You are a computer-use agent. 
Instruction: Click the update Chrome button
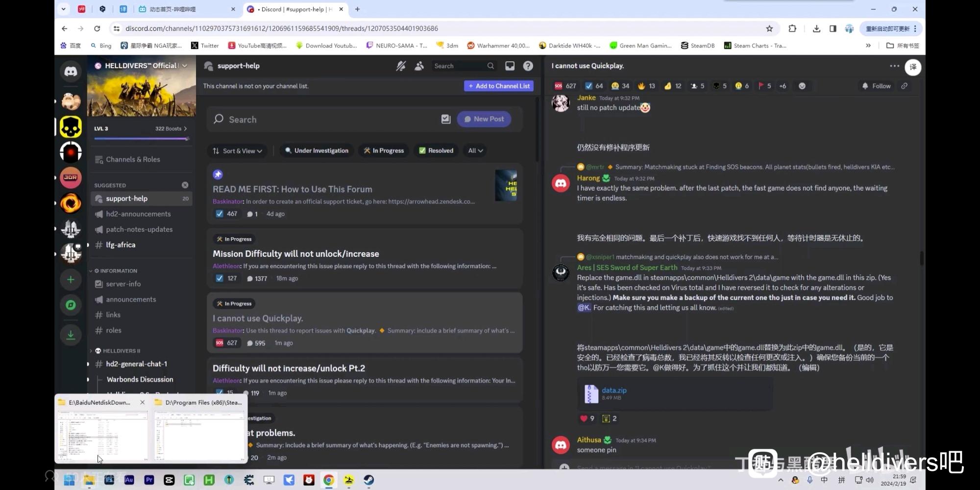click(891, 28)
